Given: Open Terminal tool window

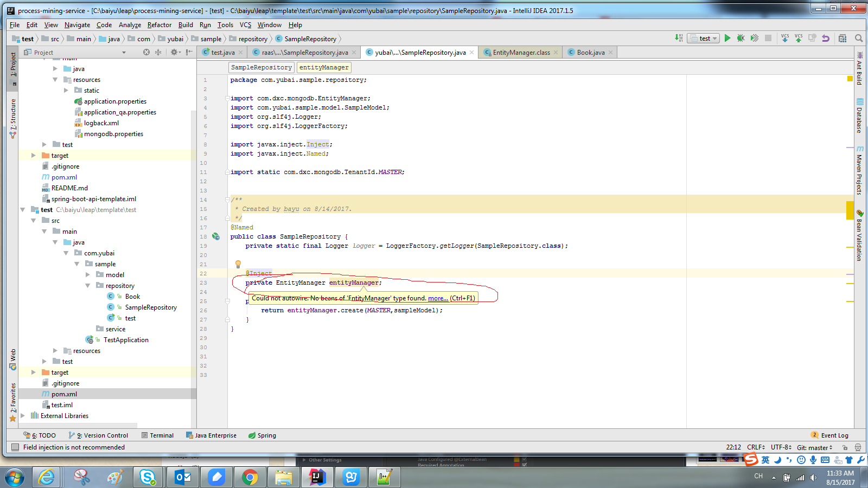Looking at the screenshot, I should pyautogui.click(x=157, y=435).
